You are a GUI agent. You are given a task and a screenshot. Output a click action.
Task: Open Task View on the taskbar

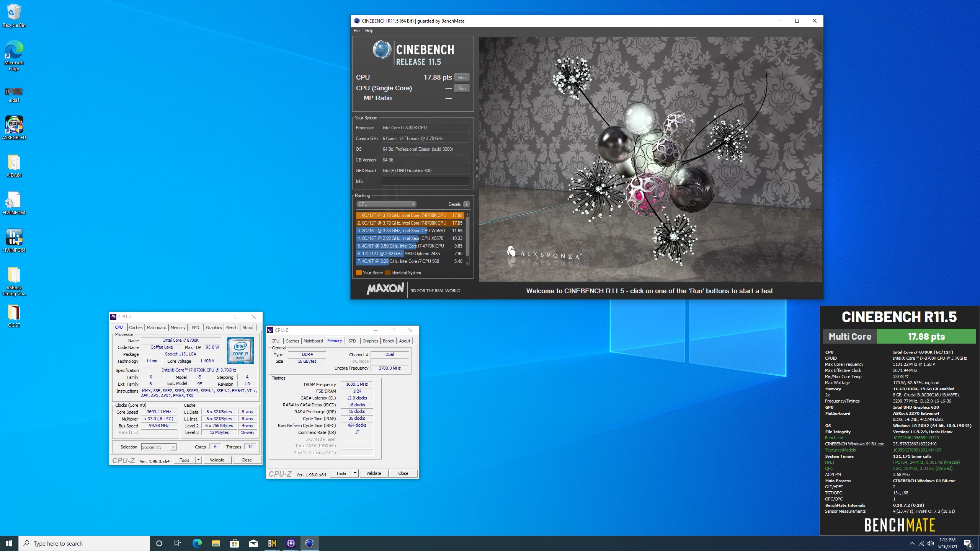pyautogui.click(x=178, y=543)
